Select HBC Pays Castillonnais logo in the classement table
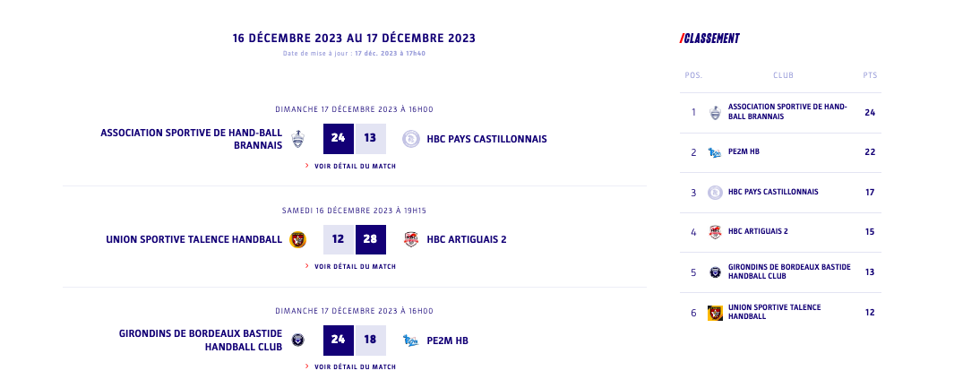 pyautogui.click(x=715, y=192)
